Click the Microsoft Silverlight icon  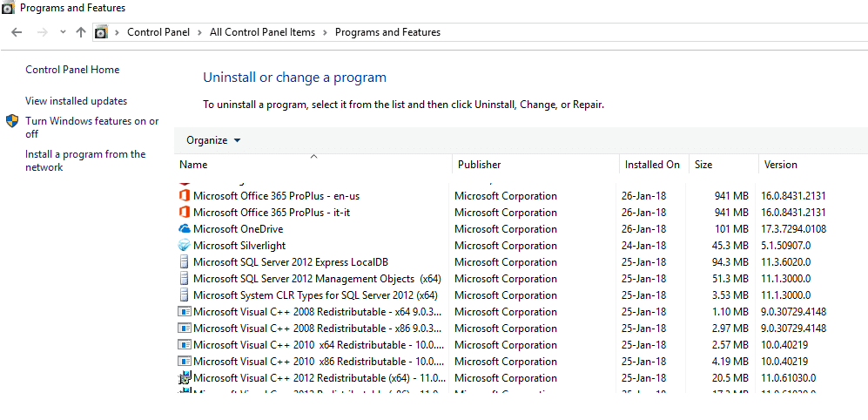(185, 246)
